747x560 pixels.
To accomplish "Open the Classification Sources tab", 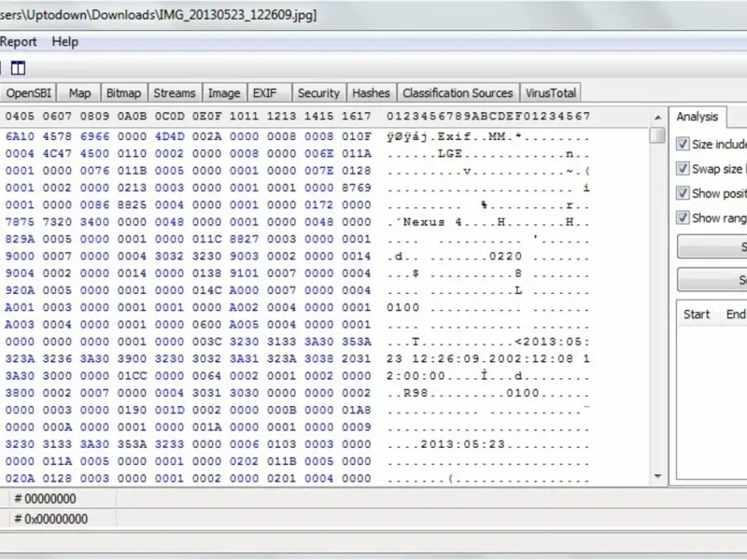I will coord(458,92).
